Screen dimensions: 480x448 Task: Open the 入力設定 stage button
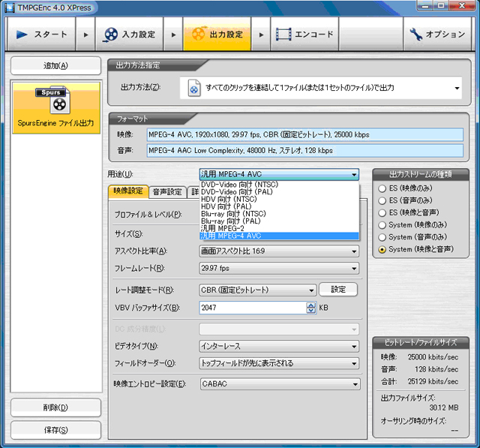[130, 35]
